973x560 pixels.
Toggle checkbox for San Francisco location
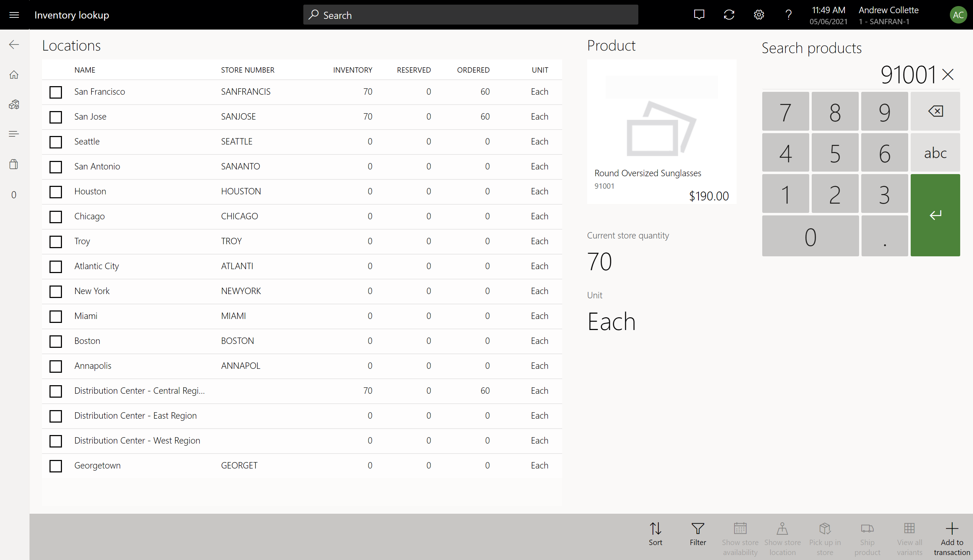coord(56,92)
